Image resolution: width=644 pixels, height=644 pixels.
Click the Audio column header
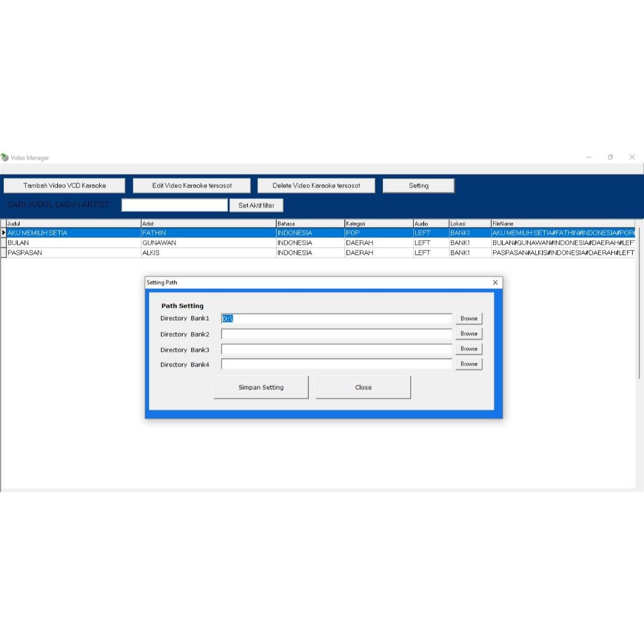431,223
